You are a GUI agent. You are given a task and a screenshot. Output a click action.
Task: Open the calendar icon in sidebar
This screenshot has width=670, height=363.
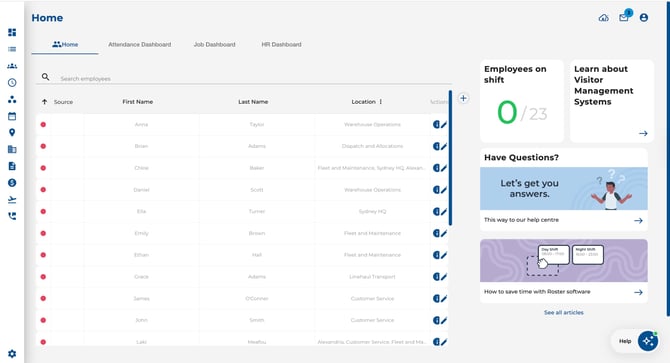point(12,116)
